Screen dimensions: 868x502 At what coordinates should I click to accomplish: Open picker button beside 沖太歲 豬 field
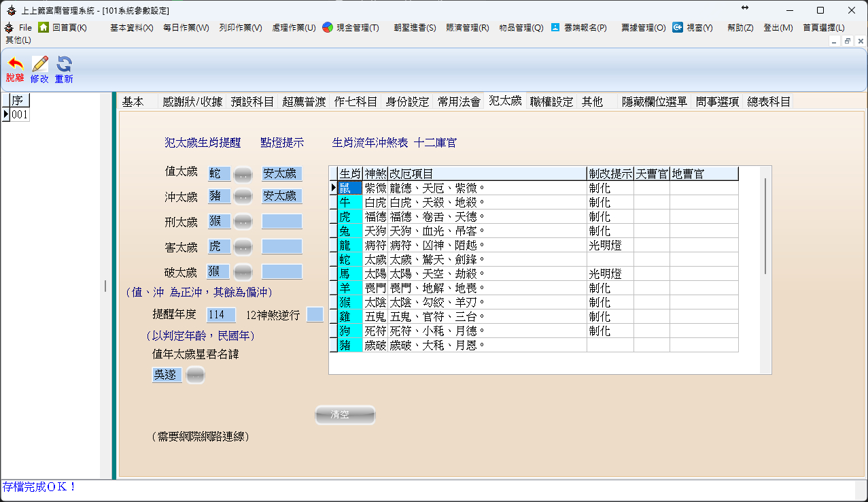243,197
